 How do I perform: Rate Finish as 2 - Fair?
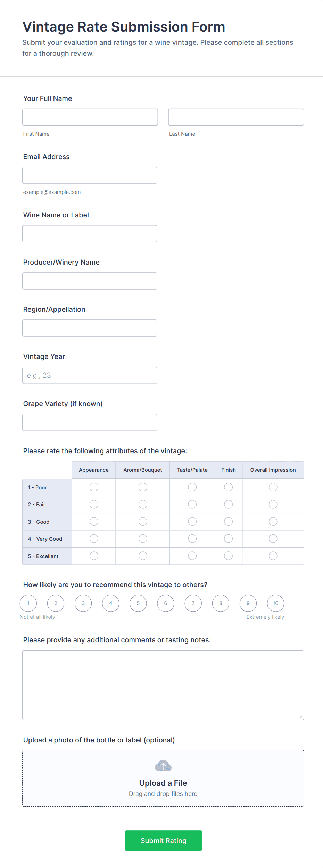click(x=228, y=504)
